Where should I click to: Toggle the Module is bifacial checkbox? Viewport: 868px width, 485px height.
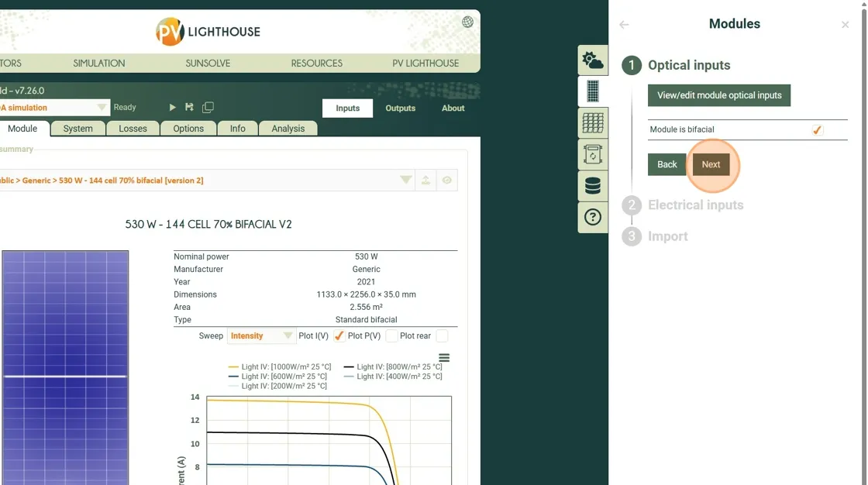[x=817, y=130]
